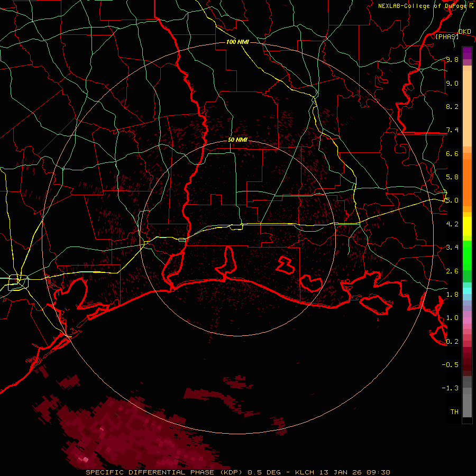The height and width of the screenshot is (476, 476).
Task: Pick the pink color bar segment
Action: click(467, 321)
